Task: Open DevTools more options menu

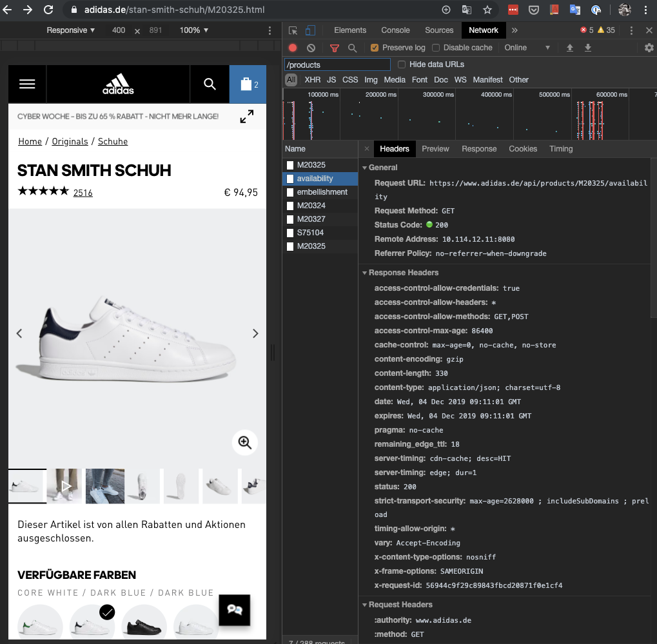Action: pos(631,30)
